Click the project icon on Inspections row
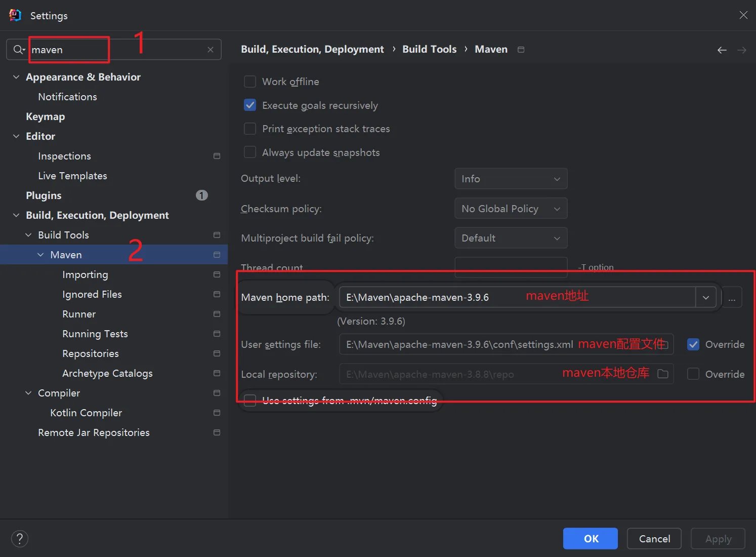 click(217, 156)
